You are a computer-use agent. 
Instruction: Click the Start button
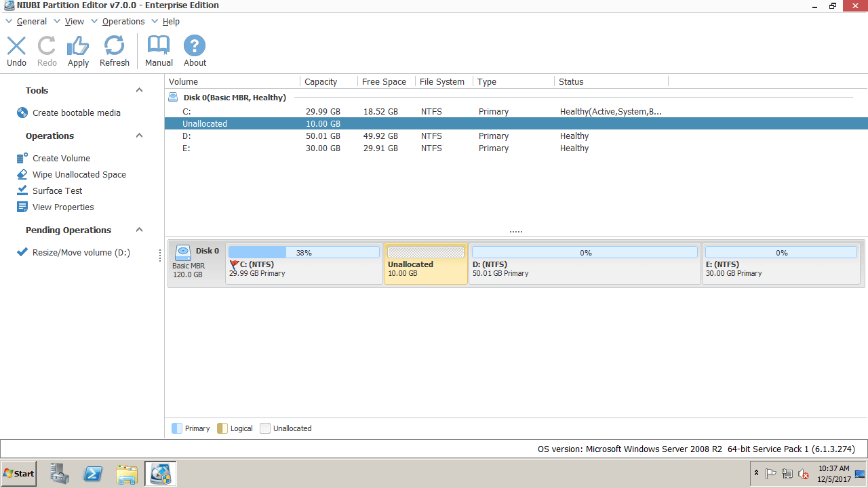pos(18,474)
